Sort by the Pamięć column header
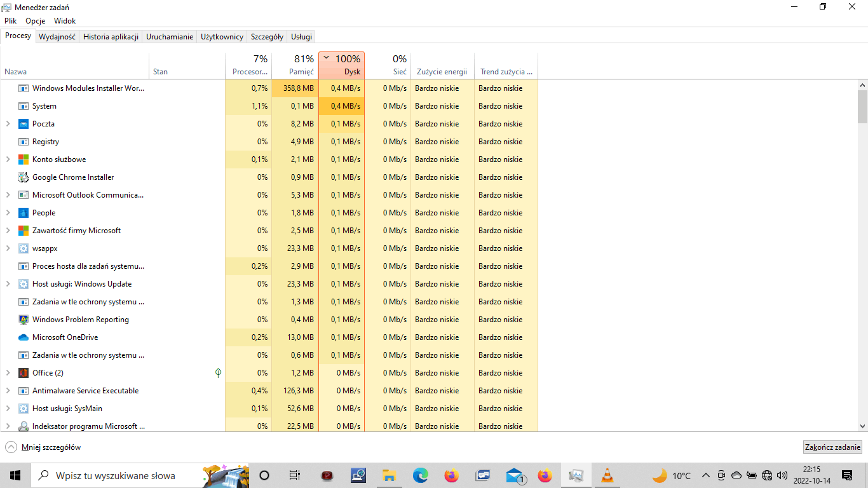This screenshot has height=488, width=868. pos(295,65)
